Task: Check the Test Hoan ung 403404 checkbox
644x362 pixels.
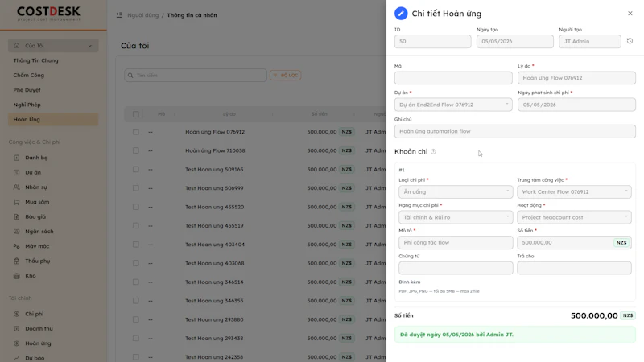Action: (135, 245)
